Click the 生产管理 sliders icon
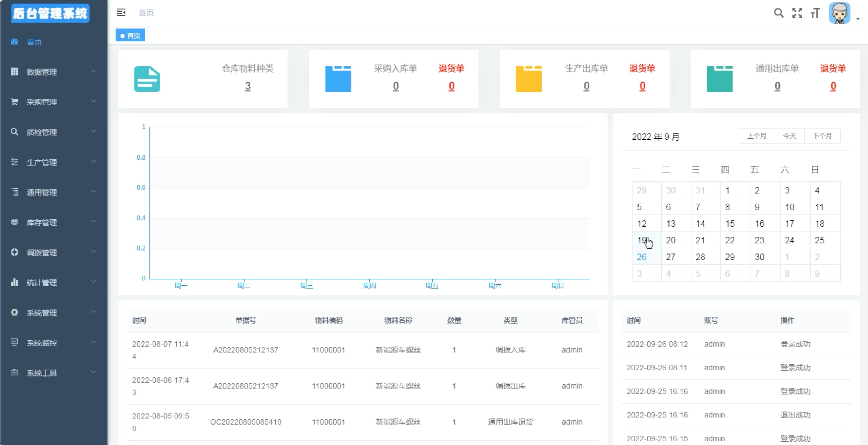The width and height of the screenshot is (868, 445). 14,162
